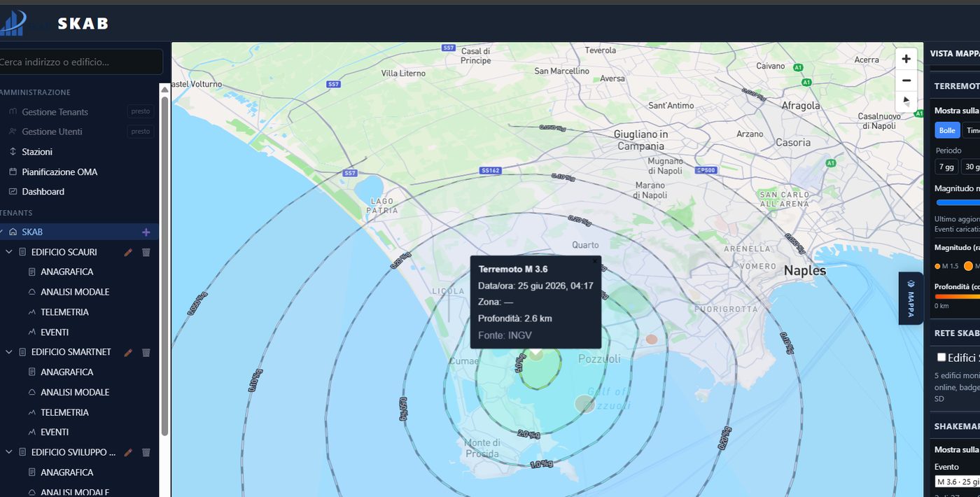Open Stazioni in the sidebar

coord(37,152)
